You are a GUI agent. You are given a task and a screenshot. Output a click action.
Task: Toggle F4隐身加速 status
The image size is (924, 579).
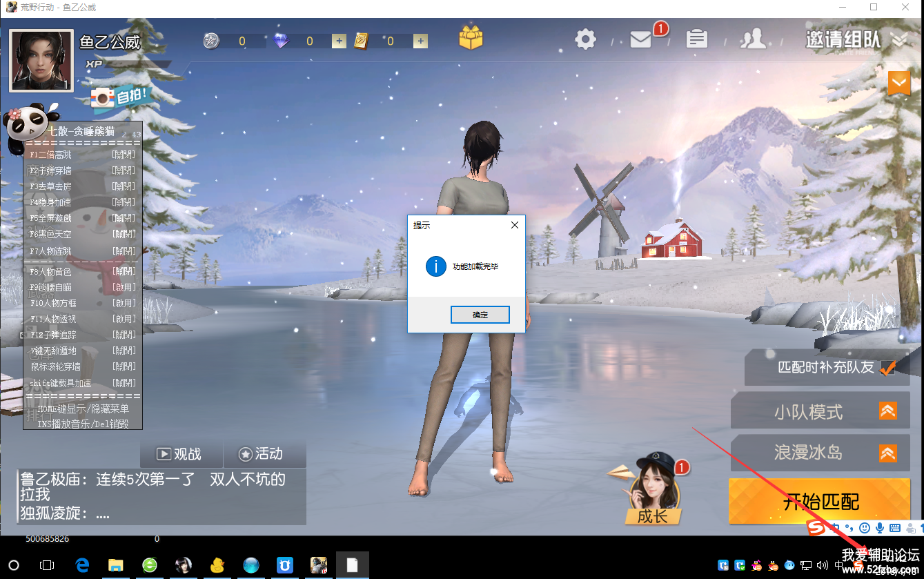tap(124, 203)
